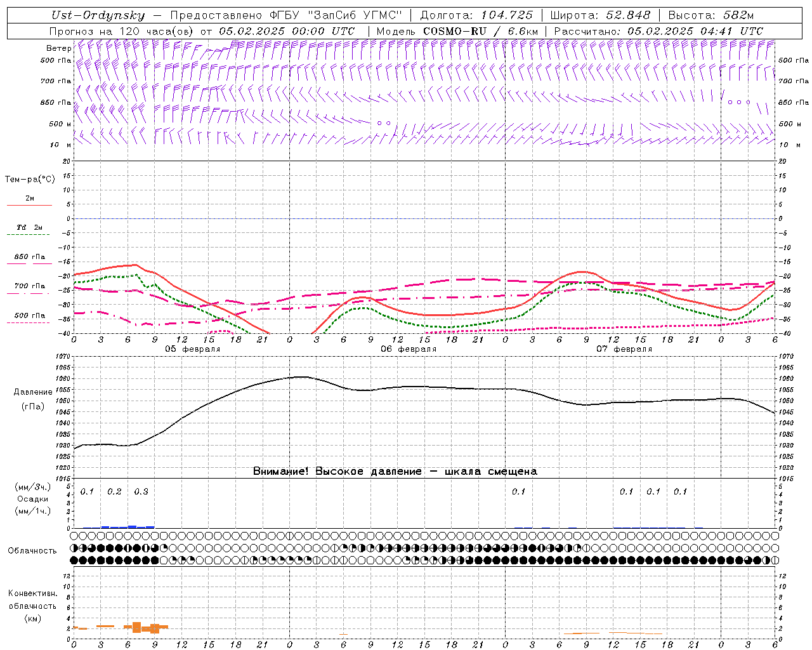Viewport: 812px width, 650px height.
Task: Click the 05 февраля date label
Action: click(x=193, y=349)
